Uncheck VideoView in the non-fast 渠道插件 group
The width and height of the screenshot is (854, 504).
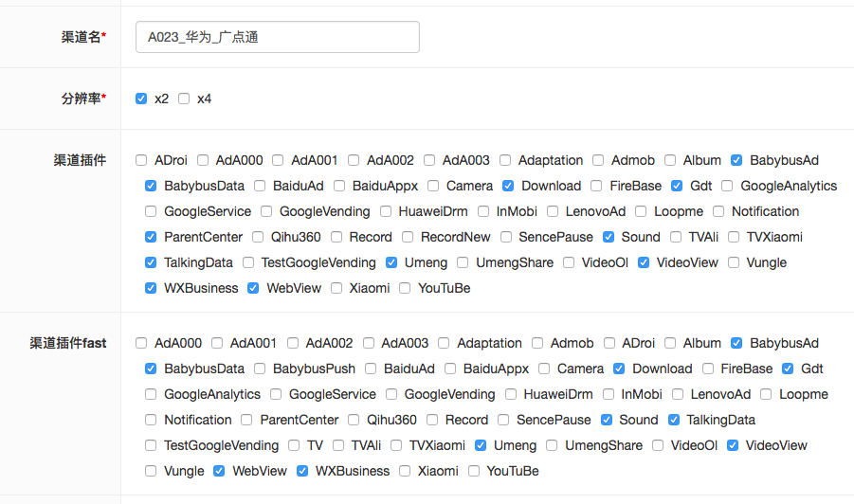(x=644, y=262)
